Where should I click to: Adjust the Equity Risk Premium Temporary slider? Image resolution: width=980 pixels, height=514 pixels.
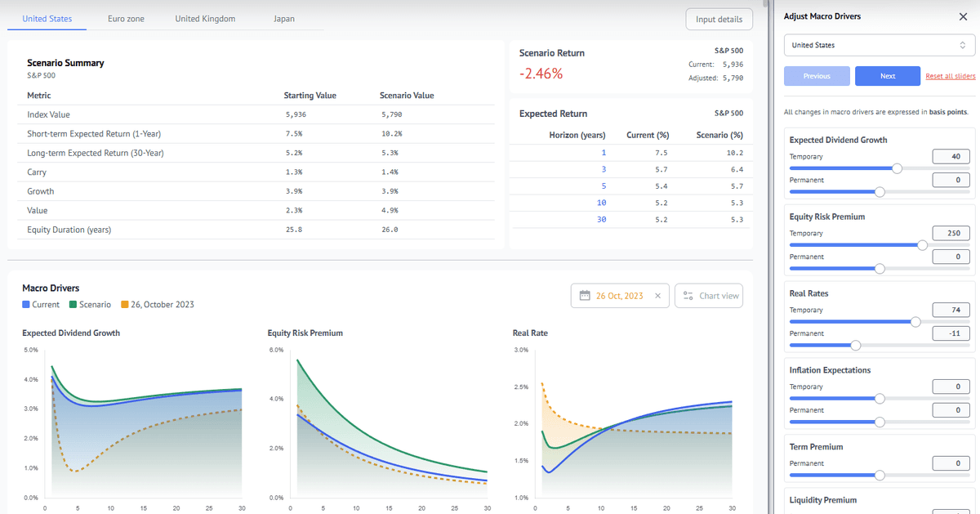click(924, 244)
